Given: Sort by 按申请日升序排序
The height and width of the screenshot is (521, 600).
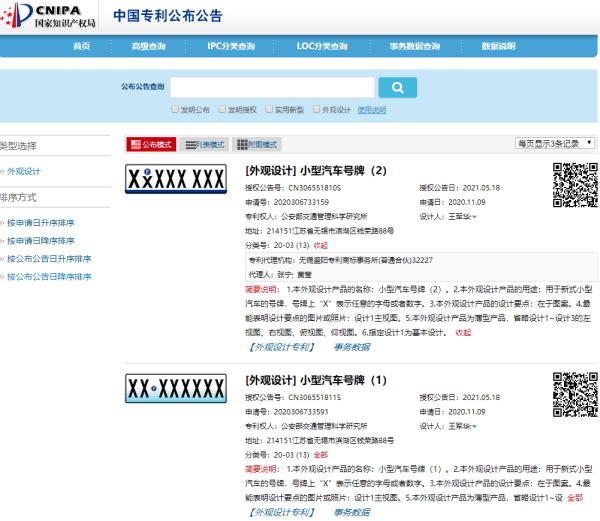Looking at the screenshot, I should (x=41, y=223).
